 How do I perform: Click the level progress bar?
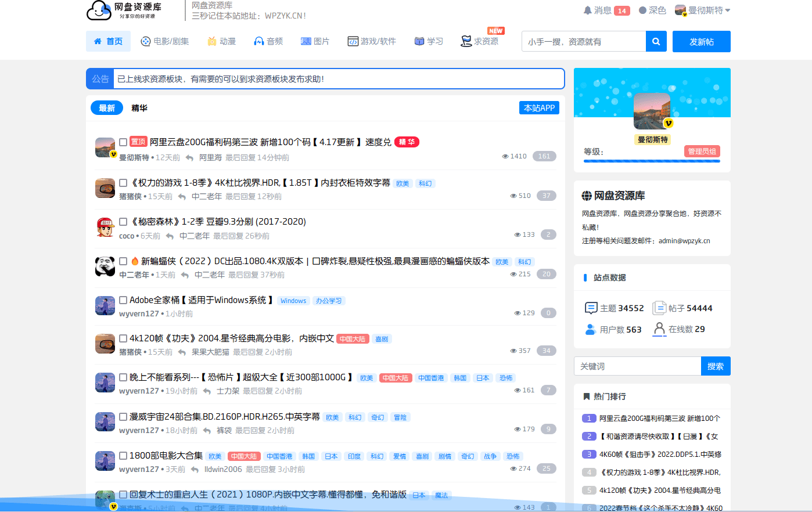click(x=652, y=161)
